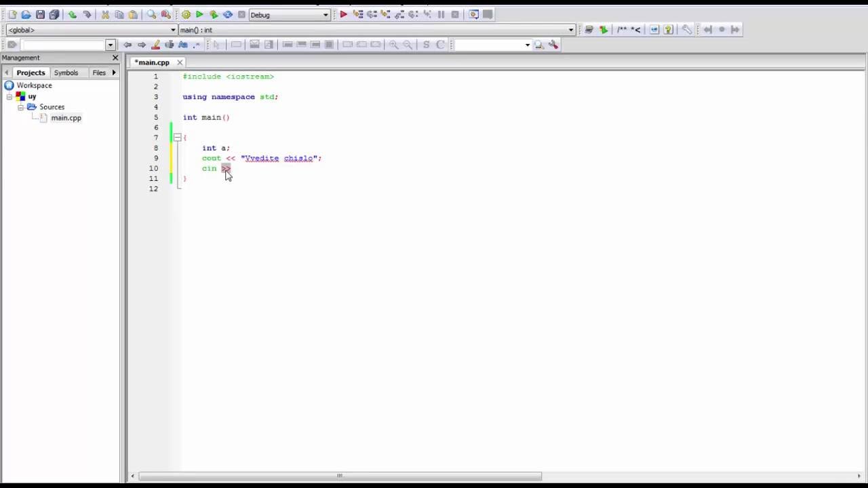The image size is (868, 488).
Task: Run the DoxyBlocks wizard icon
Action: tap(589, 29)
